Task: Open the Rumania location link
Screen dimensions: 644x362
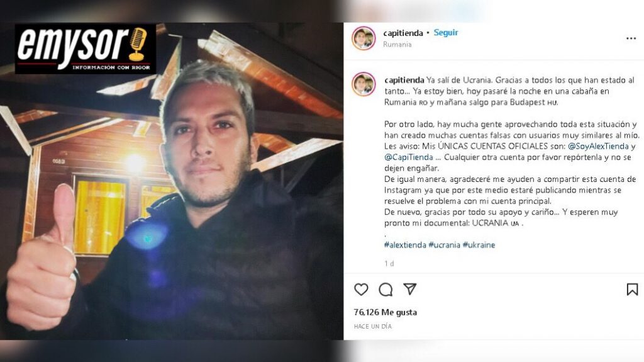Action: [x=397, y=45]
